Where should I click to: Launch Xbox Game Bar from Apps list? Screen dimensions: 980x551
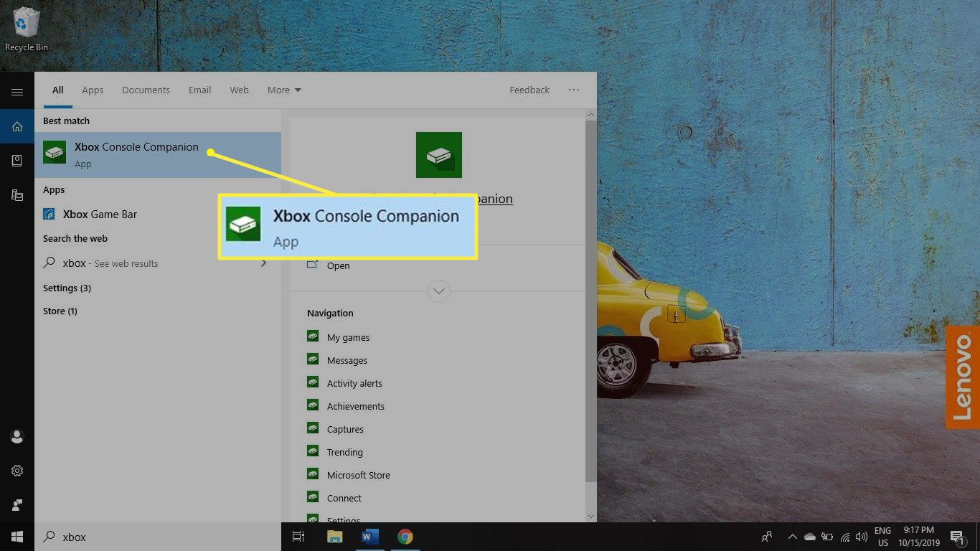coord(158,214)
